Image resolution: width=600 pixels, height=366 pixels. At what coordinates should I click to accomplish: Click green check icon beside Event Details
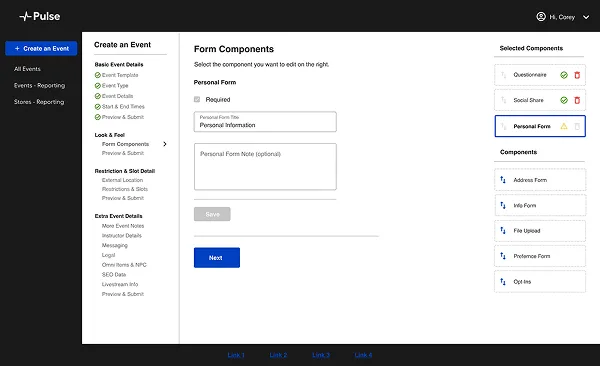98,96
